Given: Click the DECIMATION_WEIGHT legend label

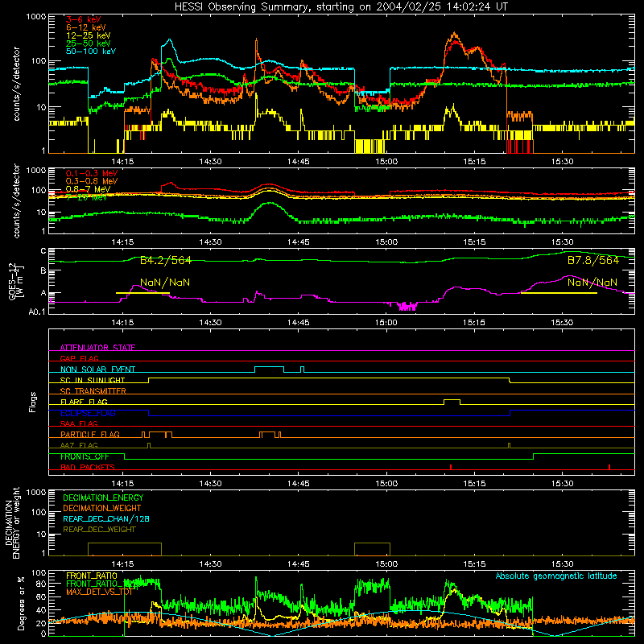Looking at the screenshot, I should click(x=102, y=508).
